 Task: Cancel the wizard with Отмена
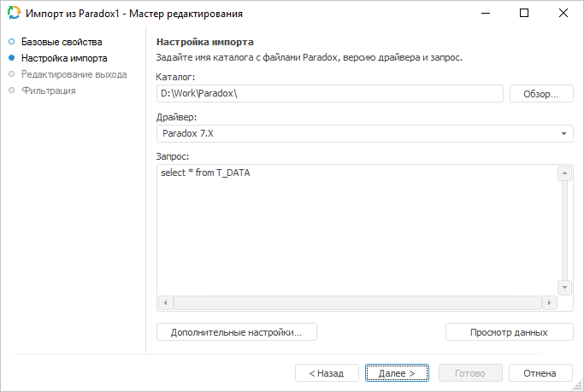(540, 373)
